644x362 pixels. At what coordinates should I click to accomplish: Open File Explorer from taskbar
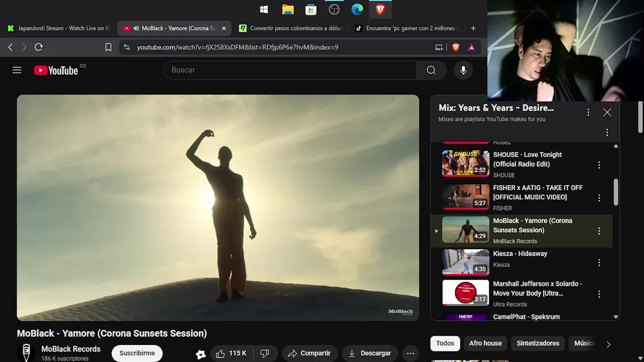[288, 9]
